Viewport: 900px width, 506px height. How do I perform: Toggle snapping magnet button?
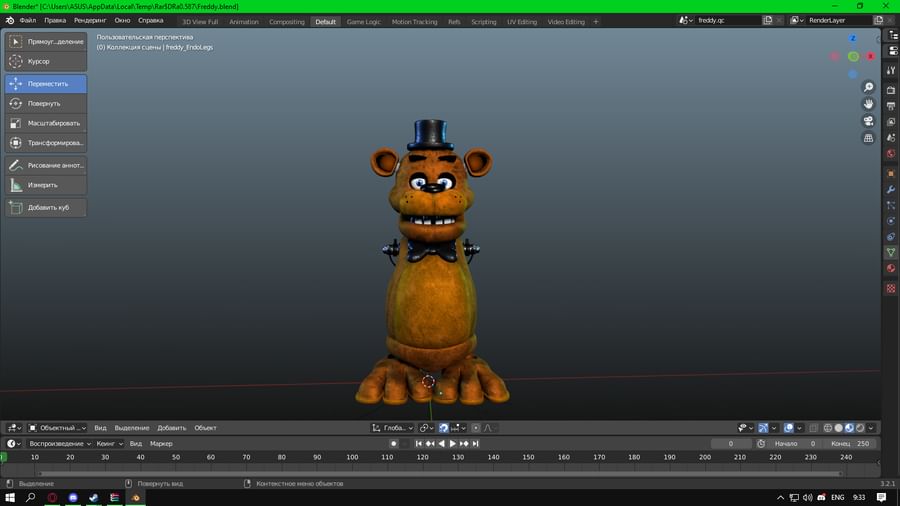click(x=444, y=428)
